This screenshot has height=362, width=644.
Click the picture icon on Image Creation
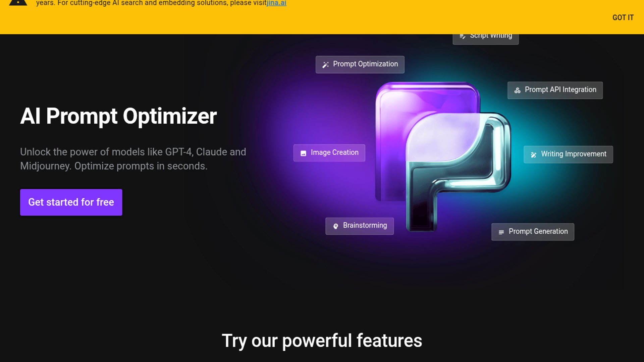point(303,153)
